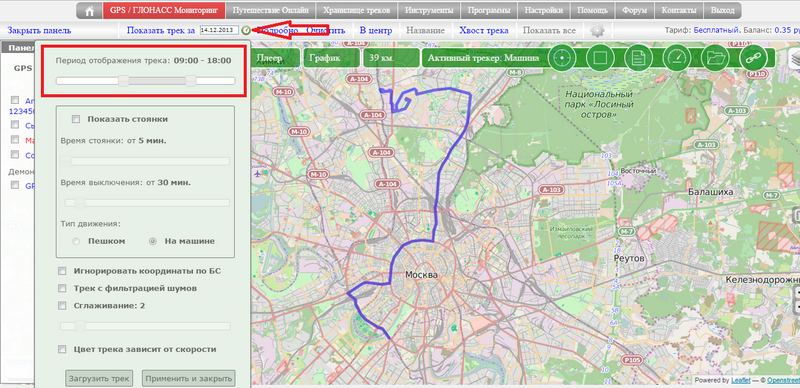
Task: Click the square selection icon on map toolbar
Action: tap(600, 58)
